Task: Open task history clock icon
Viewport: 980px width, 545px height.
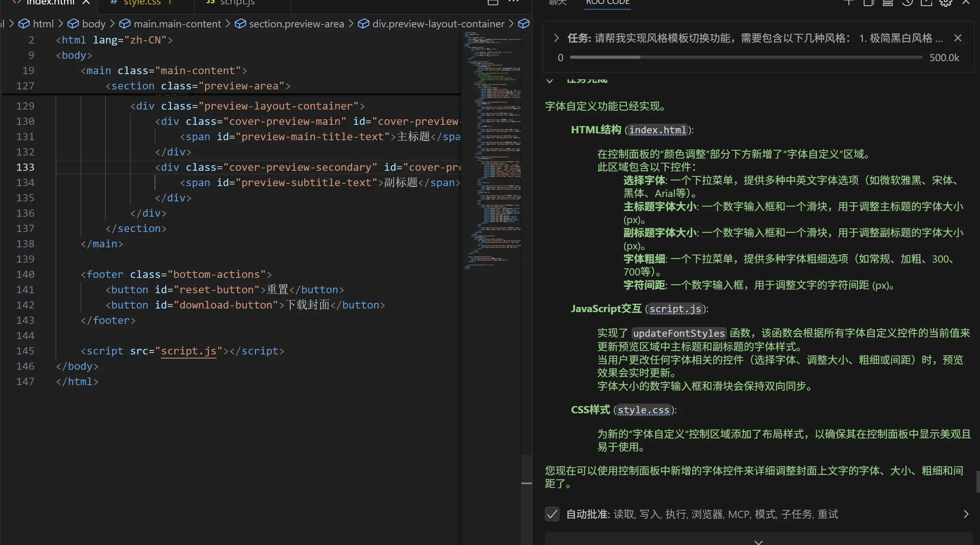Action: pyautogui.click(x=907, y=2)
